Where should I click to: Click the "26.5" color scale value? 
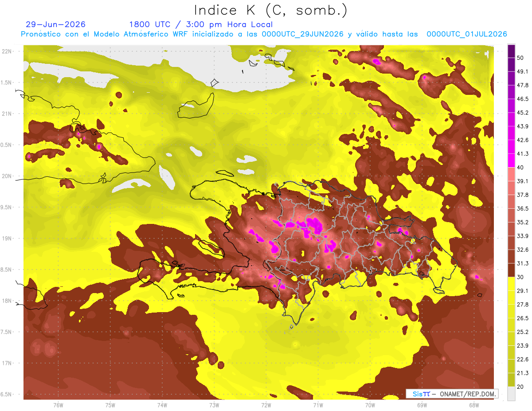[522, 318]
